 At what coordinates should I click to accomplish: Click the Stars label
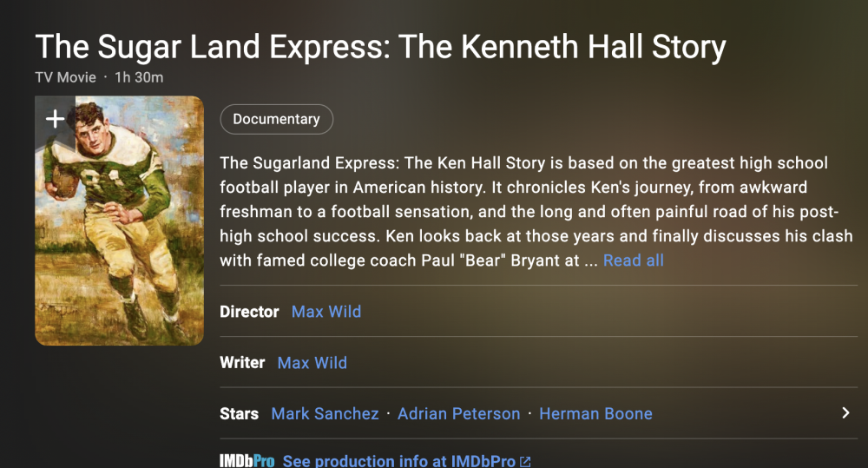click(239, 414)
